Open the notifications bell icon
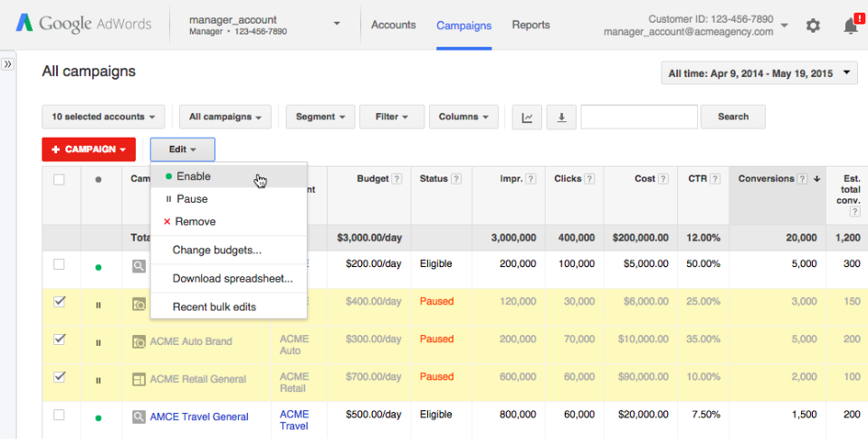The width and height of the screenshot is (868, 440). [x=851, y=25]
